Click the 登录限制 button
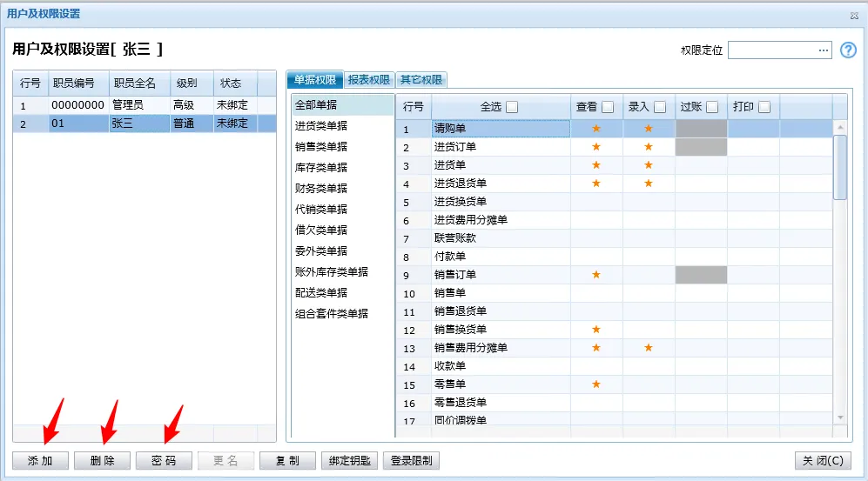This screenshot has width=868, height=481. (x=411, y=460)
